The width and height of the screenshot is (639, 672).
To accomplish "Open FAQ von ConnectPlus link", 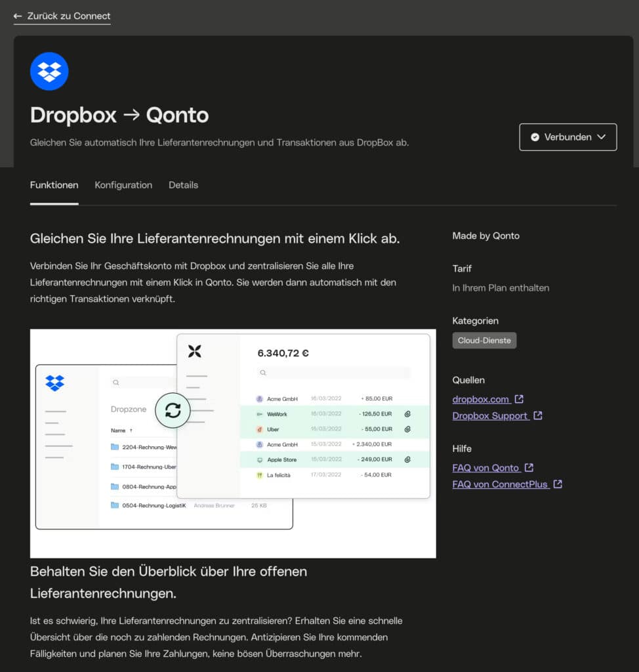I will [501, 484].
